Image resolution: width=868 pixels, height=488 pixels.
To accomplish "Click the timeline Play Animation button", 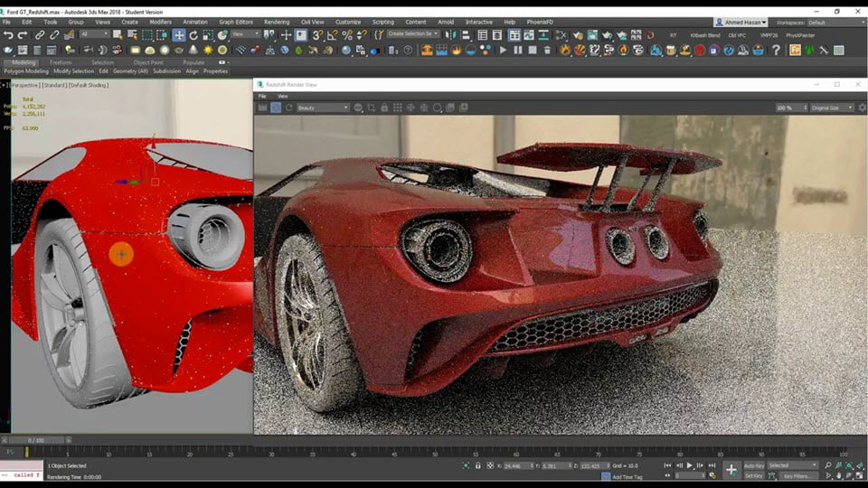I will [x=690, y=466].
